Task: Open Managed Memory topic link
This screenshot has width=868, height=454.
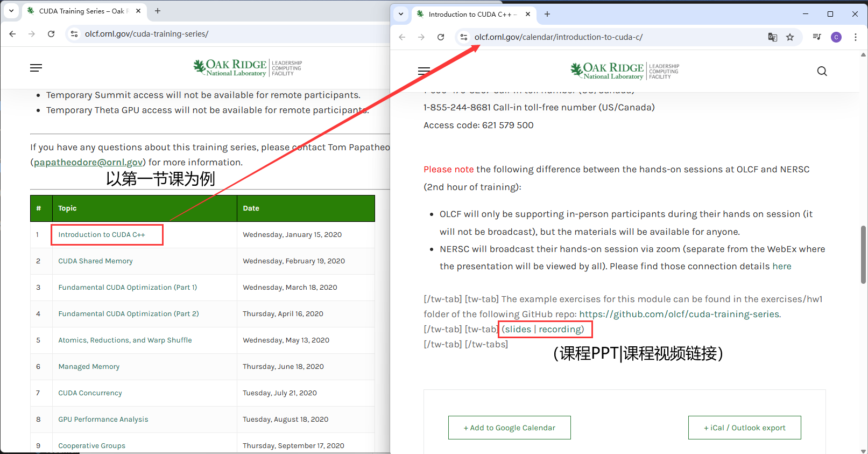Action: tap(89, 367)
